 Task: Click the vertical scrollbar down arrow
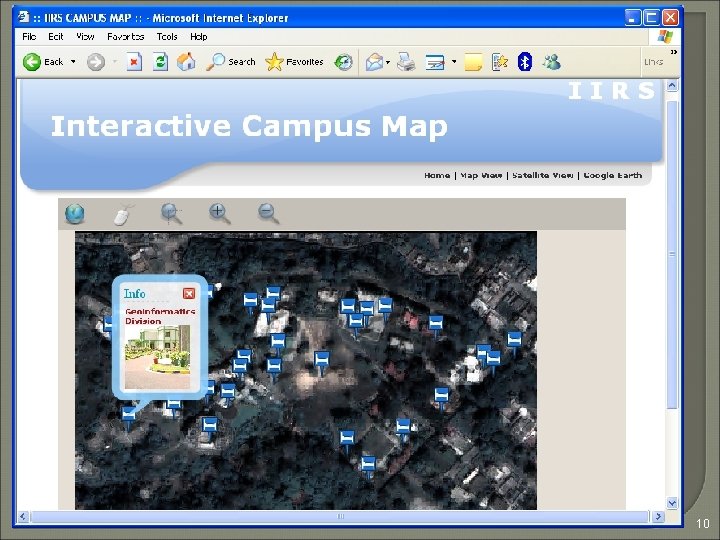(x=672, y=503)
